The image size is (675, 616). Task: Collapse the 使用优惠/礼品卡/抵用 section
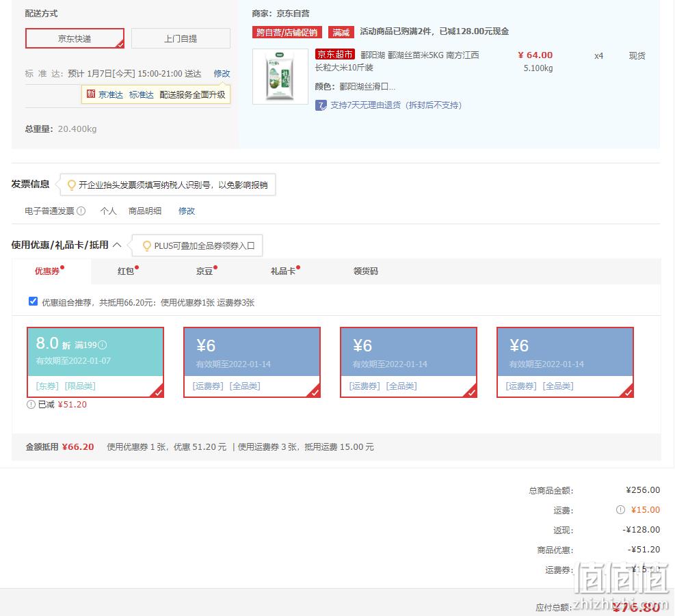point(117,245)
